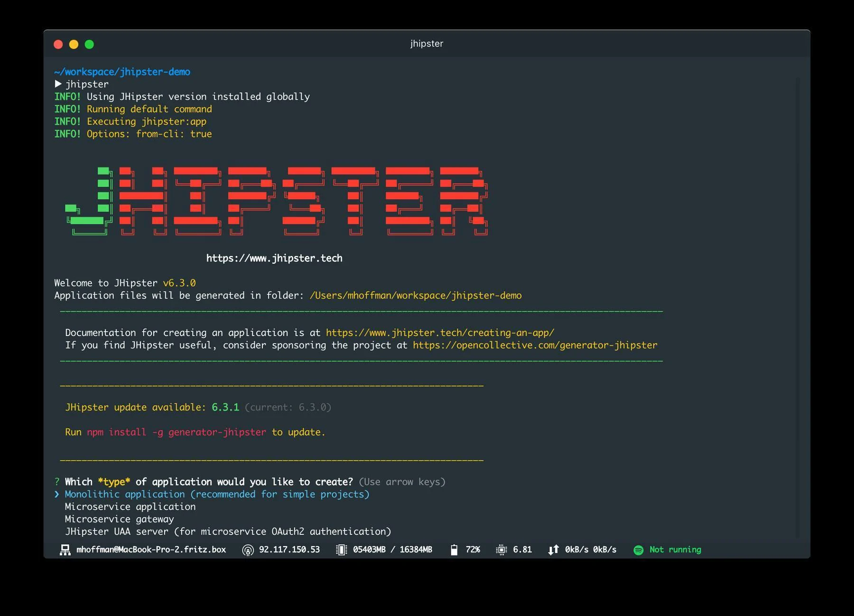Click the battery icon in status bar
The image size is (854, 616).
454,550
